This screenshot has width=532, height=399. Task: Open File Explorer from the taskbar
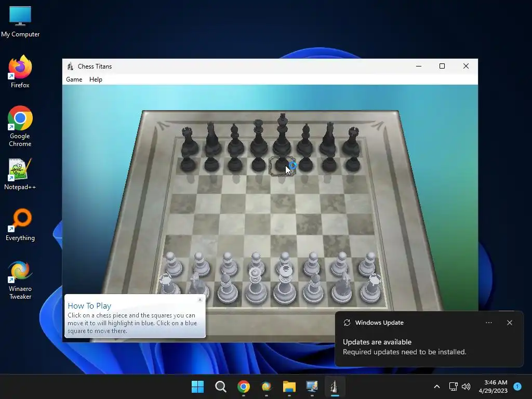pos(289,387)
